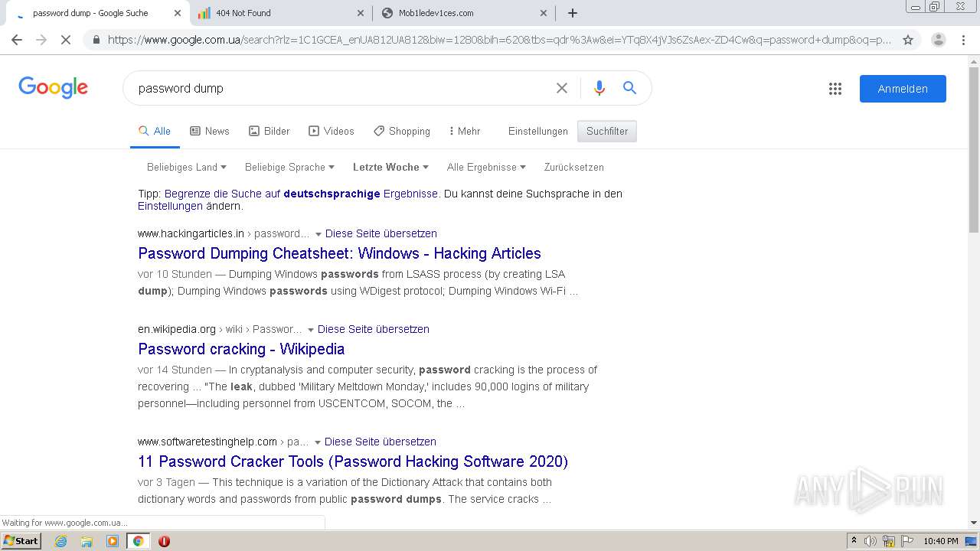Open File Explorer from taskbar

click(x=87, y=541)
